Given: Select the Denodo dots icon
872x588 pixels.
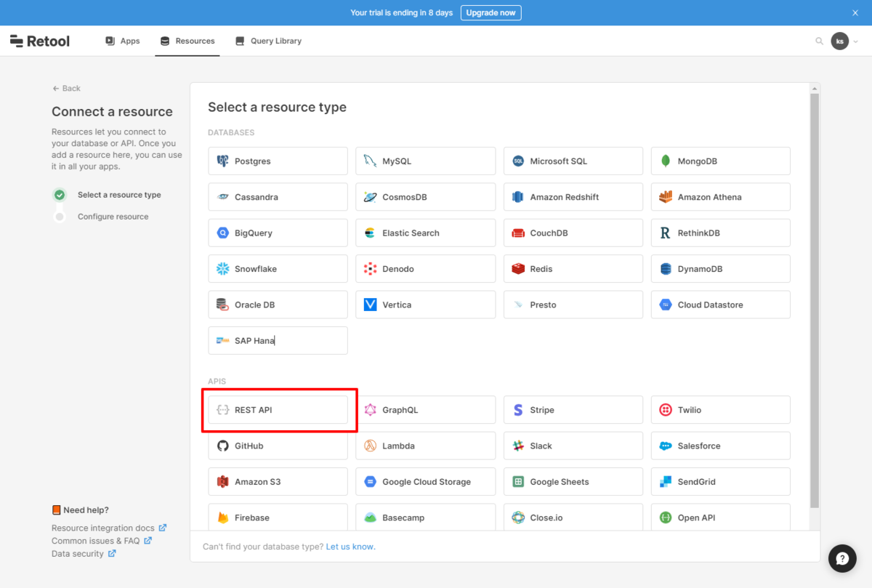Looking at the screenshot, I should pyautogui.click(x=370, y=269).
